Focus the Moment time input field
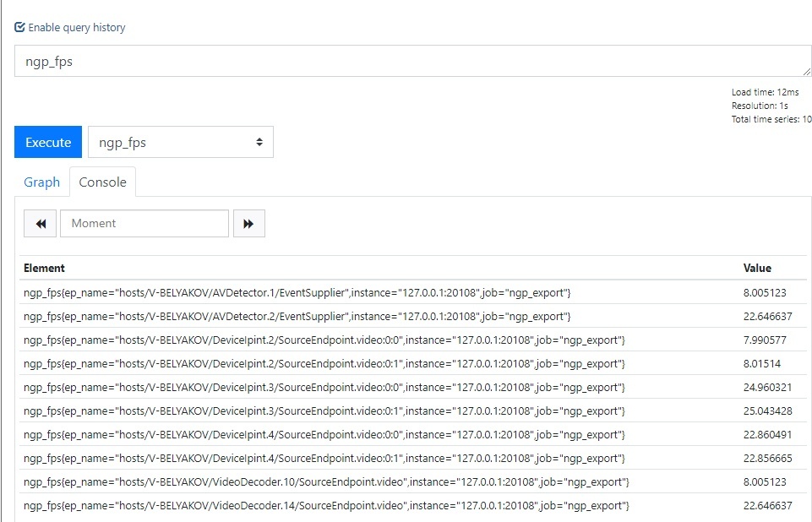 144,224
